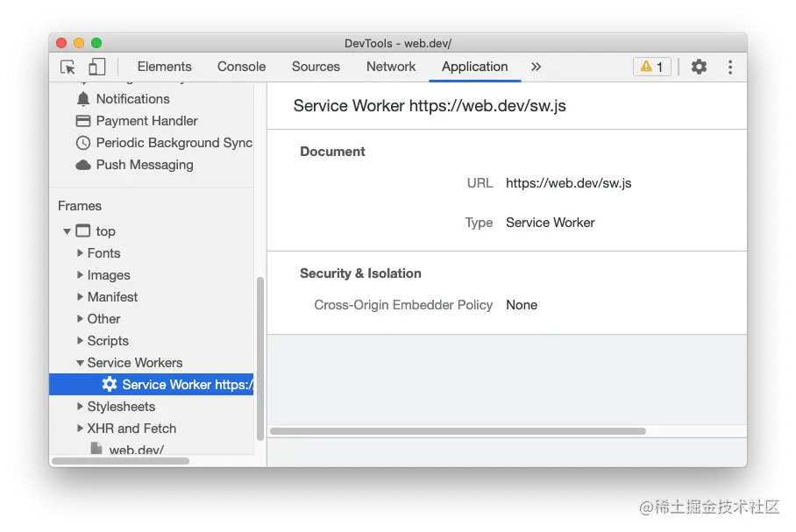Viewport: 796px width, 532px height.
Task: Click the URL value https://web.dev/sw.js
Action: 569,183
